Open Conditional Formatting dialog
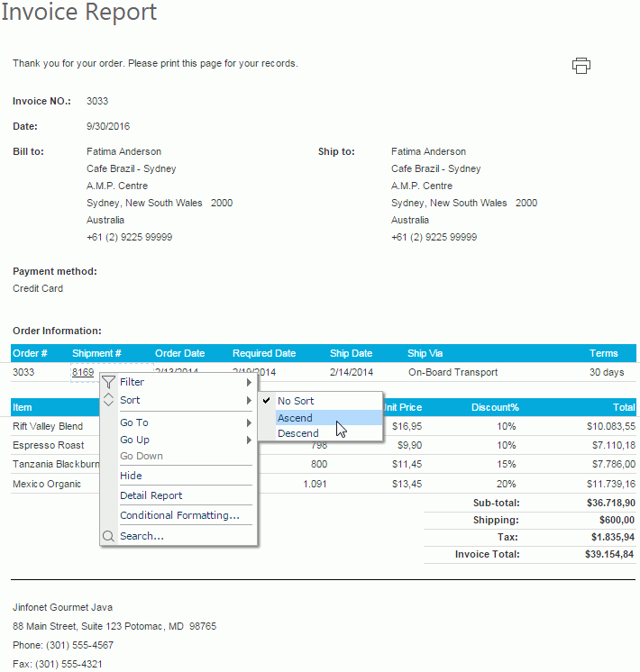 click(x=179, y=515)
